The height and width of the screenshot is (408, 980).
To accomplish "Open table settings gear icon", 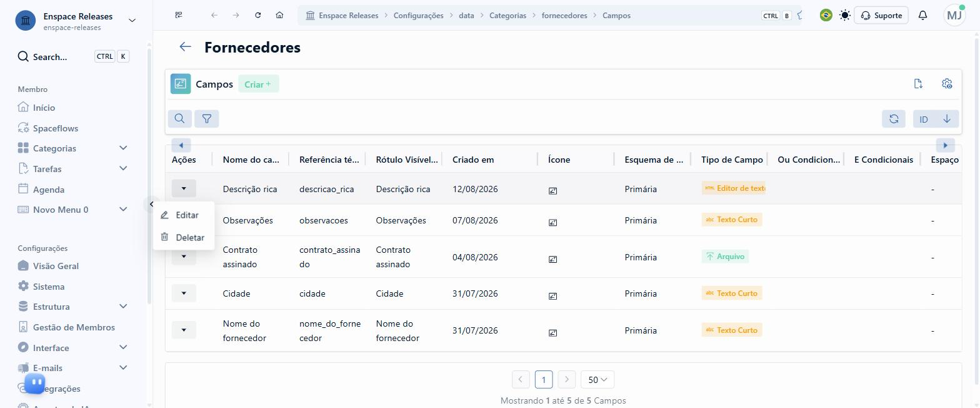I will (x=947, y=84).
